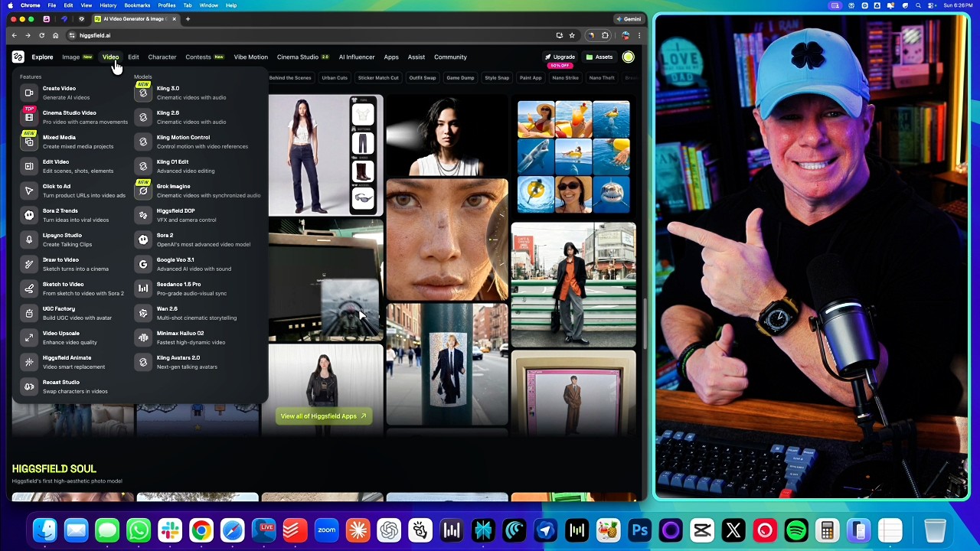Open Spotify from the Dock

(x=796, y=530)
